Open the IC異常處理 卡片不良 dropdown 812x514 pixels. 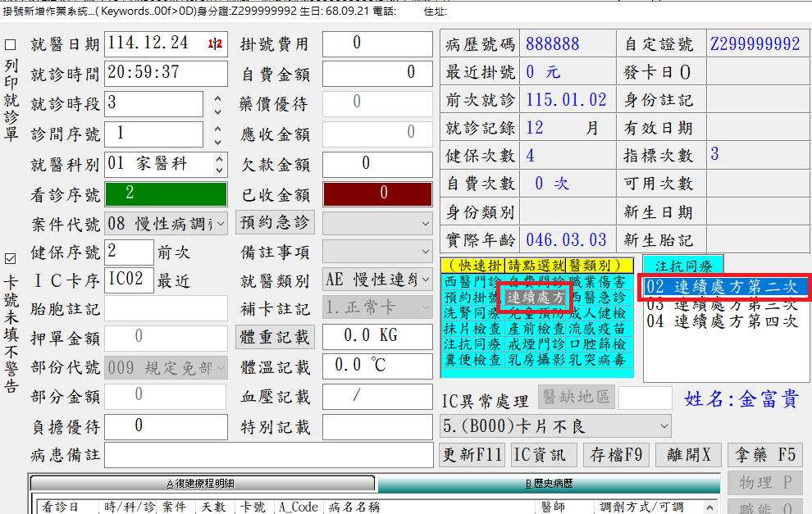(x=662, y=426)
